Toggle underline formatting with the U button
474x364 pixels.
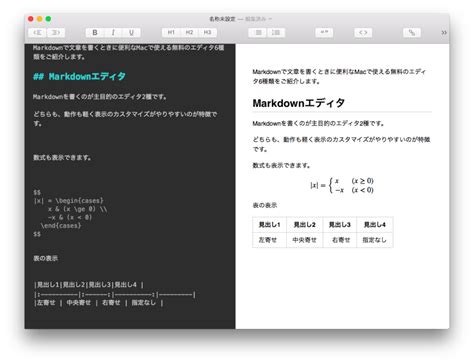pyautogui.click(x=131, y=32)
